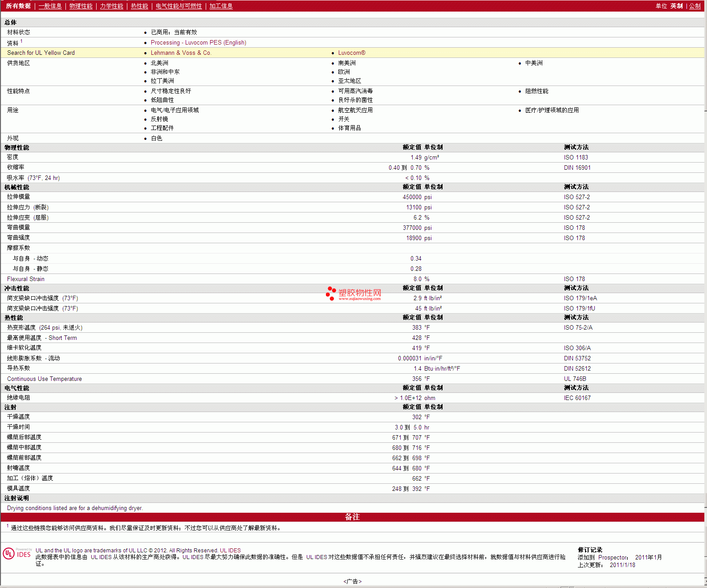
Task: Click the Continuous Use Temperature label
Action: click(x=45, y=379)
